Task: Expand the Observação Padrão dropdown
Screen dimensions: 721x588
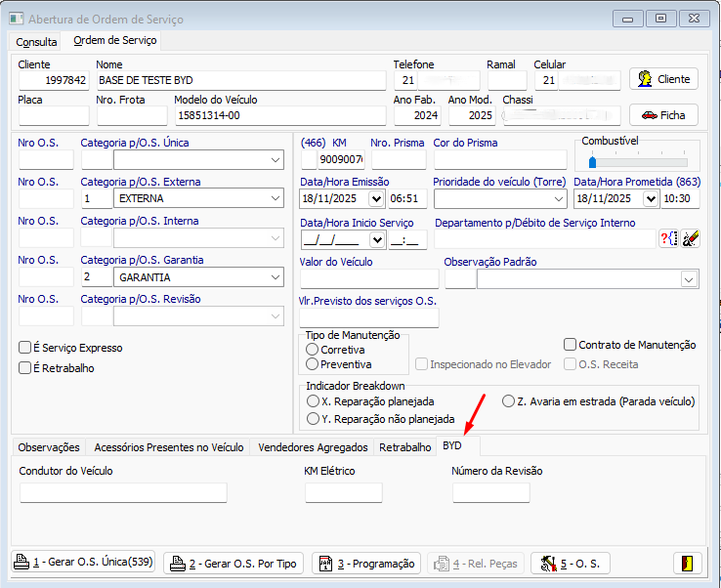Action: click(689, 280)
